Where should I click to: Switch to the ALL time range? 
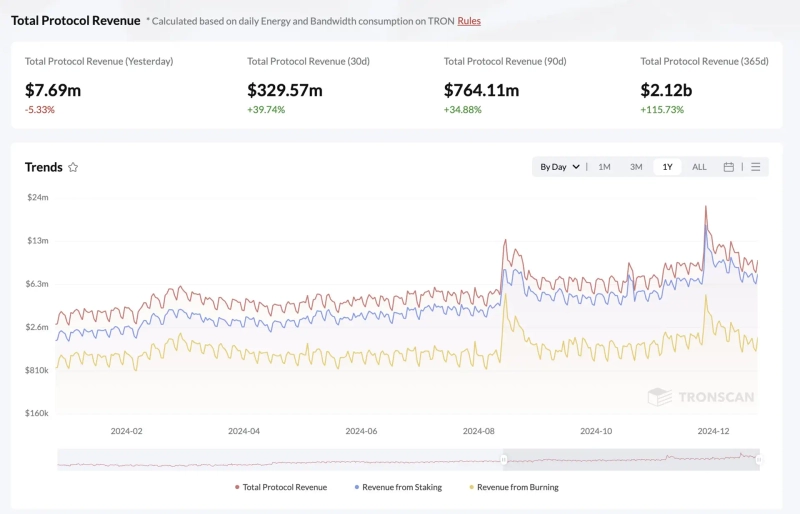tap(699, 167)
